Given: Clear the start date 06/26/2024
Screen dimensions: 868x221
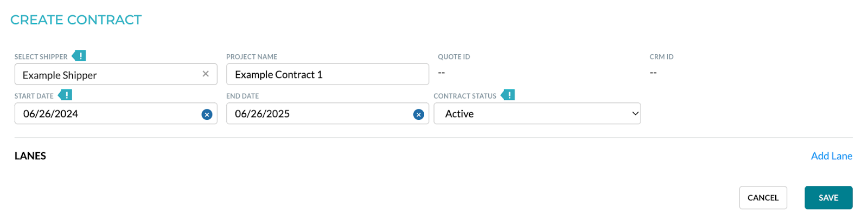Looking at the screenshot, I should (x=207, y=114).
